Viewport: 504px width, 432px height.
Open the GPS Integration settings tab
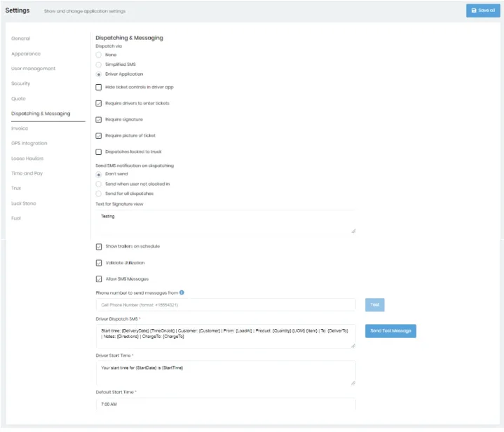click(x=29, y=143)
